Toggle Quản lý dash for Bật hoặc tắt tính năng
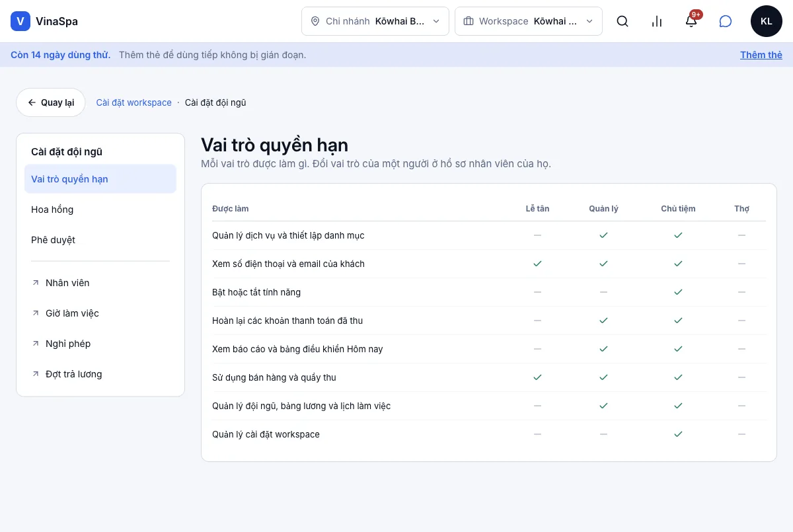Image resolution: width=793 pixels, height=532 pixels. click(x=603, y=292)
